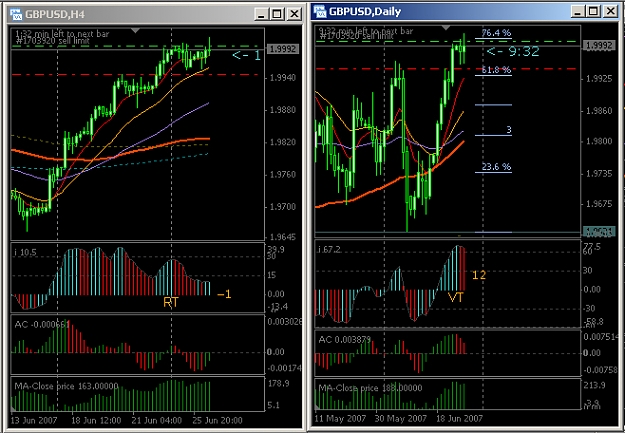Maximize the GBPUSD,H4 chart window
The width and height of the screenshot is (625, 433).
click(277, 15)
